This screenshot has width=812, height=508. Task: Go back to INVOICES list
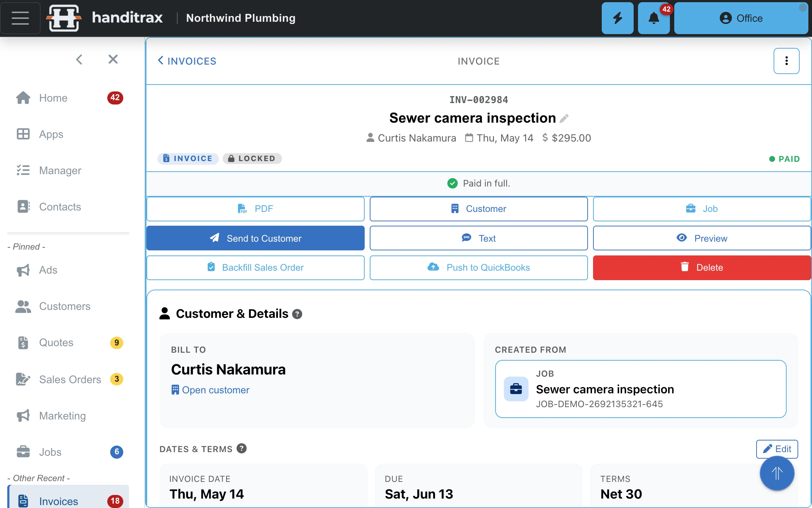[x=187, y=61]
